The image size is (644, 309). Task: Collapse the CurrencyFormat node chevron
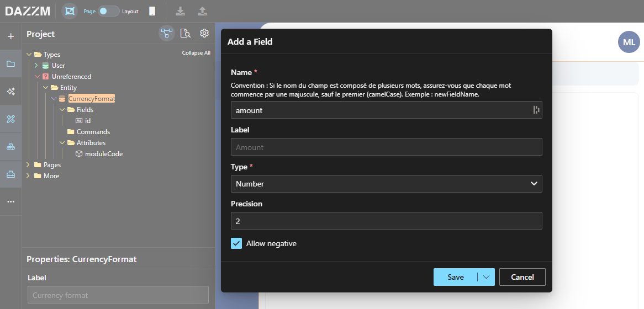click(54, 98)
